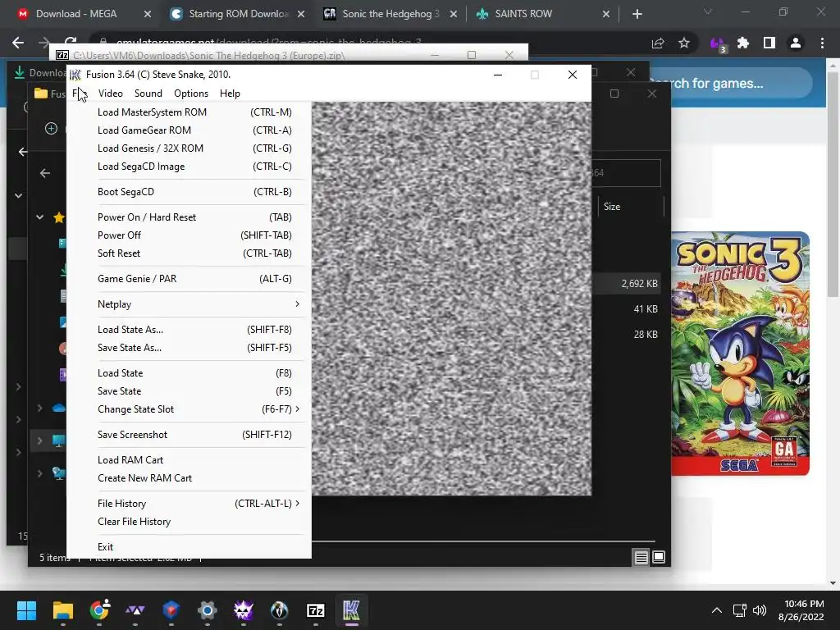Viewport: 840px width, 630px height.
Task: Choose Clear File History
Action: click(189, 522)
